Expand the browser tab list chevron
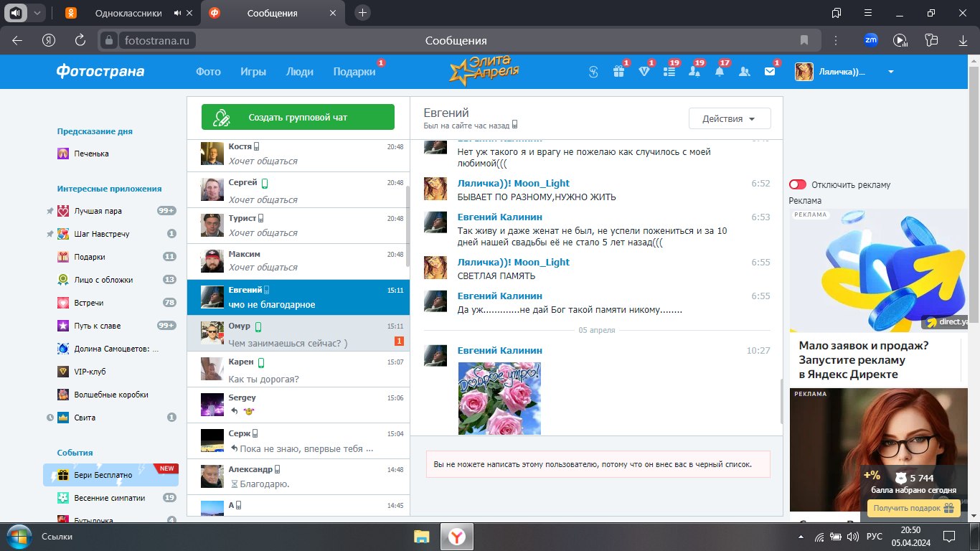Viewport: 980px width, 551px height. tap(37, 13)
